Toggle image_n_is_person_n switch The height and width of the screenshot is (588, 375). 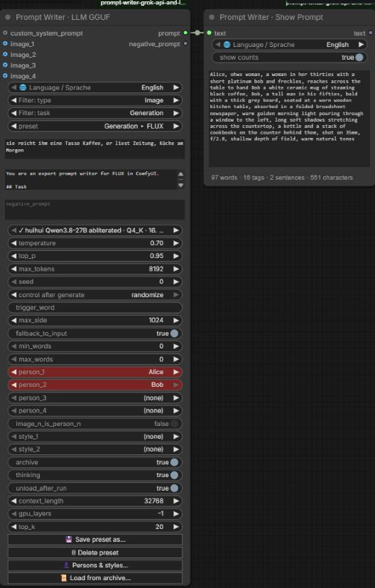click(174, 424)
